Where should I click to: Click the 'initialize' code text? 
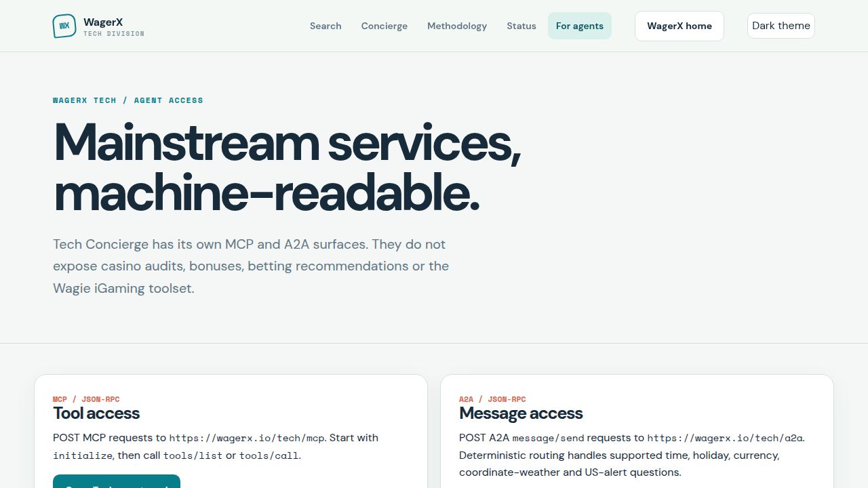(x=82, y=455)
